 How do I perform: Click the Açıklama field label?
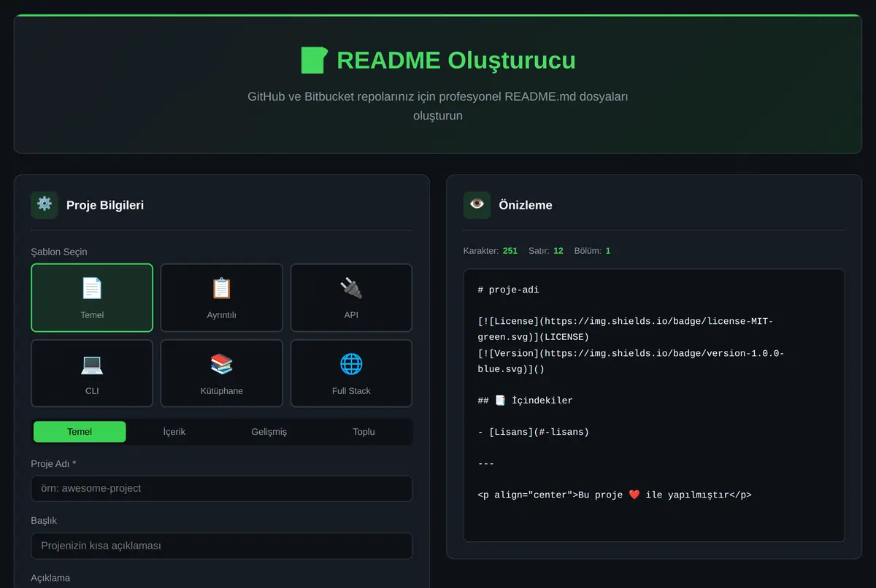(x=50, y=578)
